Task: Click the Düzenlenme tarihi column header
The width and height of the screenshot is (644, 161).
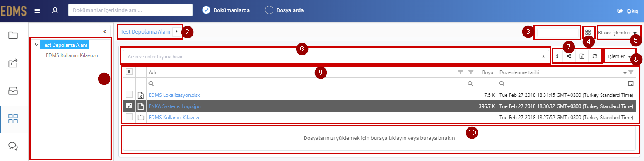Action: (567, 72)
